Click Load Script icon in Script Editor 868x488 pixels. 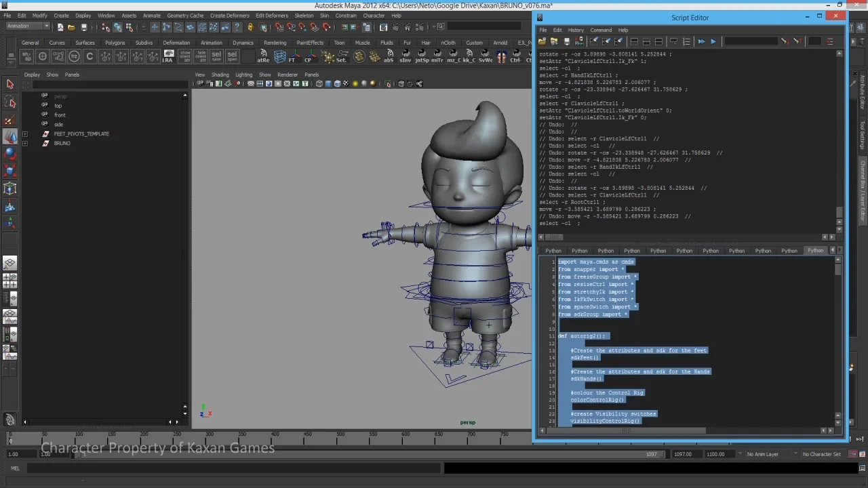pyautogui.click(x=542, y=41)
